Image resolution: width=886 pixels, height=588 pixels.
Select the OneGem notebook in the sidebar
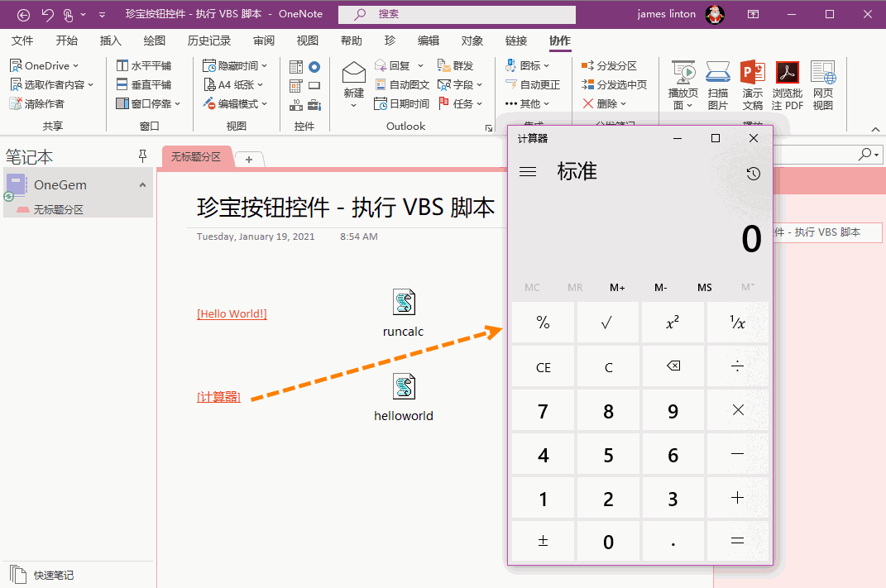tap(78, 184)
